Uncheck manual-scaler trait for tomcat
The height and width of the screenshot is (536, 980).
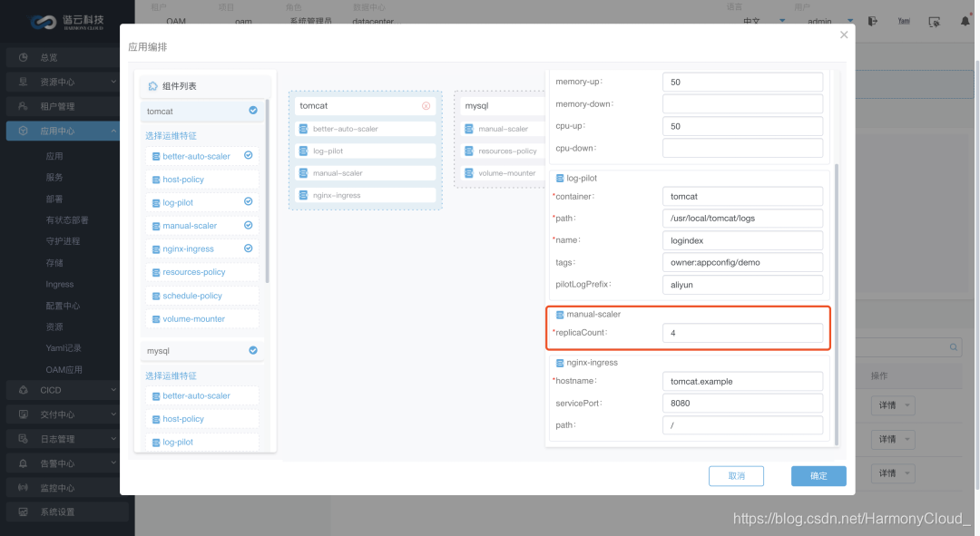248,226
